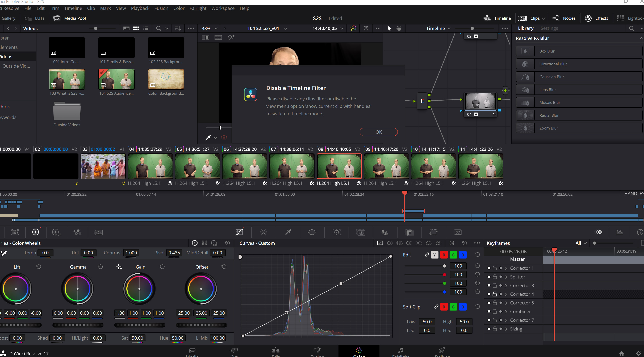Switch media pool to list view
The image size is (644, 357).
coord(146,28)
